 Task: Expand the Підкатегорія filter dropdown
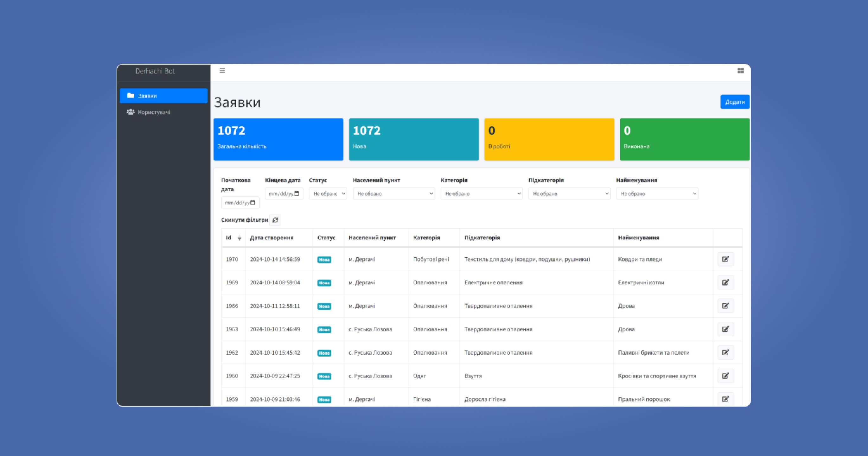coord(569,194)
